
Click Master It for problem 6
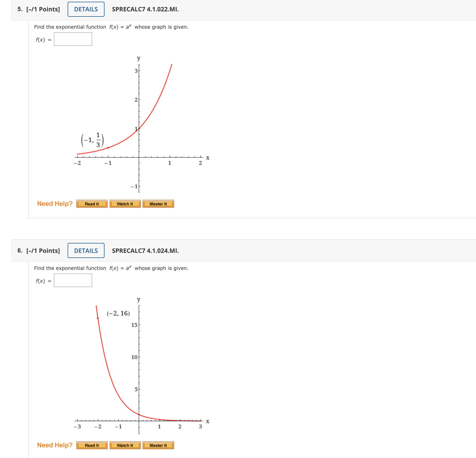pyautogui.click(x=158, y=445)
